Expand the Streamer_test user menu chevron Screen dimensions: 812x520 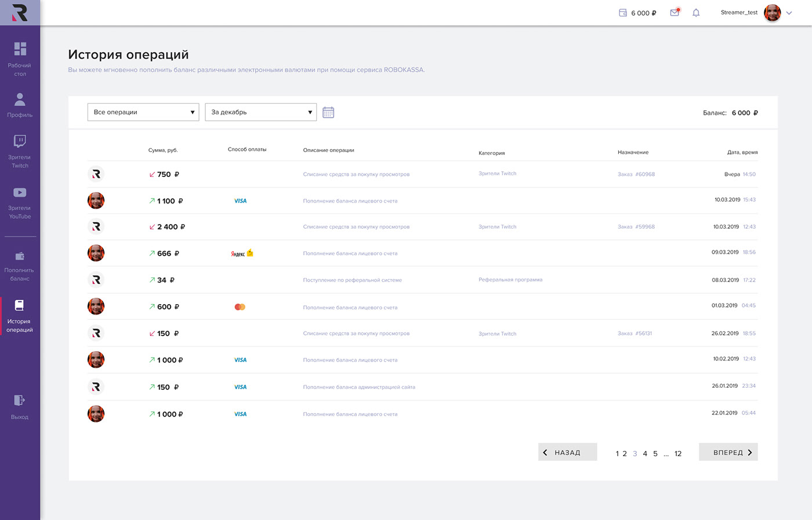(789, 13)
